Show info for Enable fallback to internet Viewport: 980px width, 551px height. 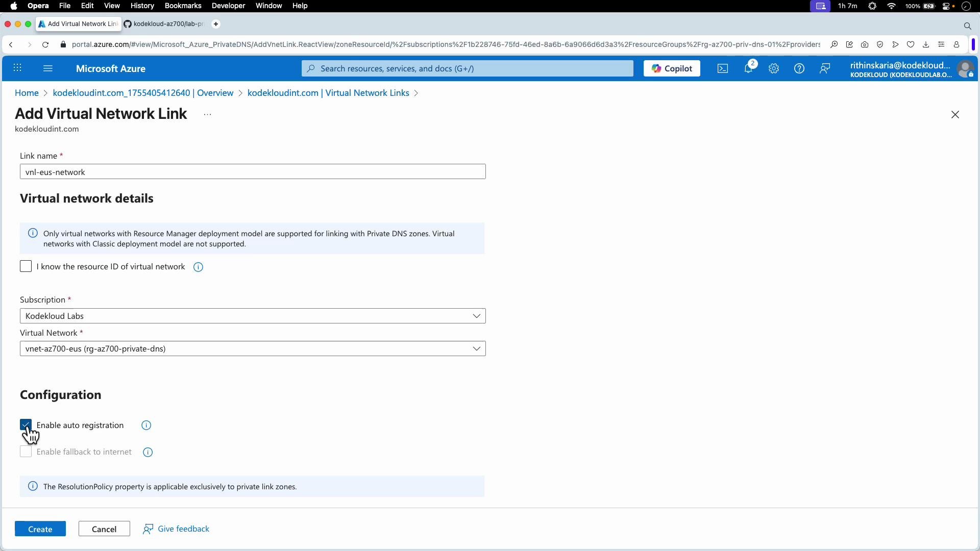[148, 453]
